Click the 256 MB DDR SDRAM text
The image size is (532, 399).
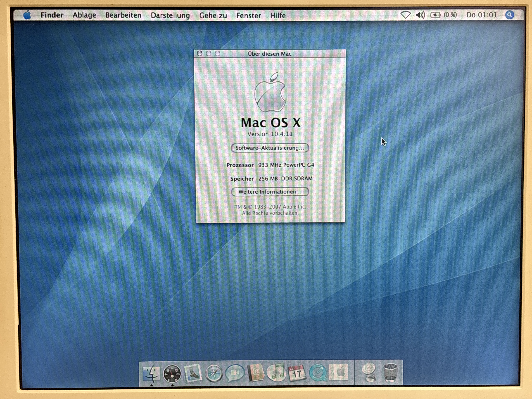tap(286, 179)
